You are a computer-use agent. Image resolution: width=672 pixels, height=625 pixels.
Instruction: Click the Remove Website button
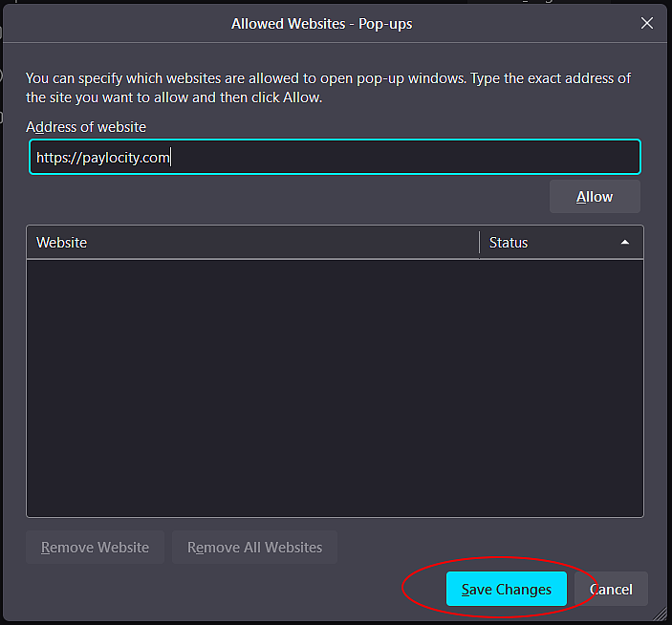click(95, 548)
